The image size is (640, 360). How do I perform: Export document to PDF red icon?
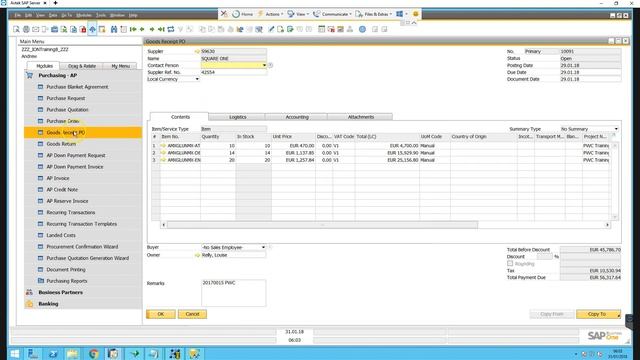click(83, 29)
